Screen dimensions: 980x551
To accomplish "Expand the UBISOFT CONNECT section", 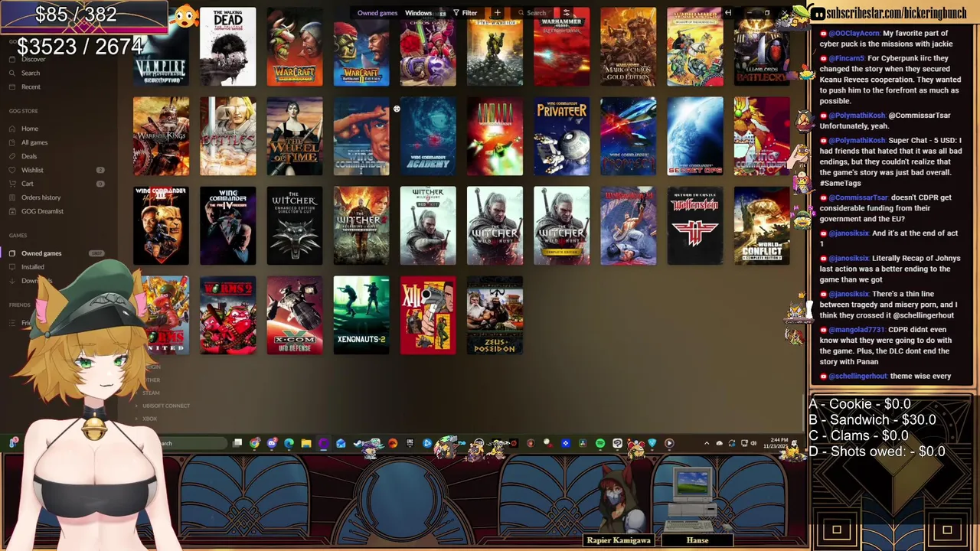I will pos(165,406).
